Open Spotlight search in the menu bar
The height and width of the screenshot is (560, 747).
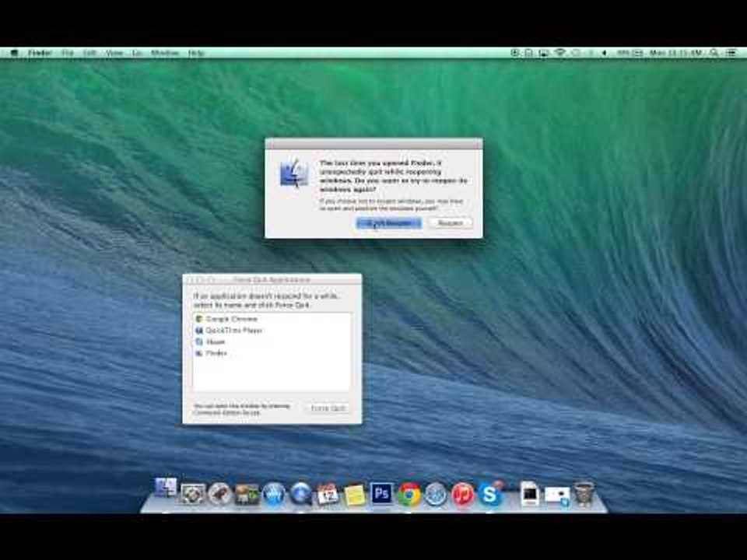tap(715, 53)
